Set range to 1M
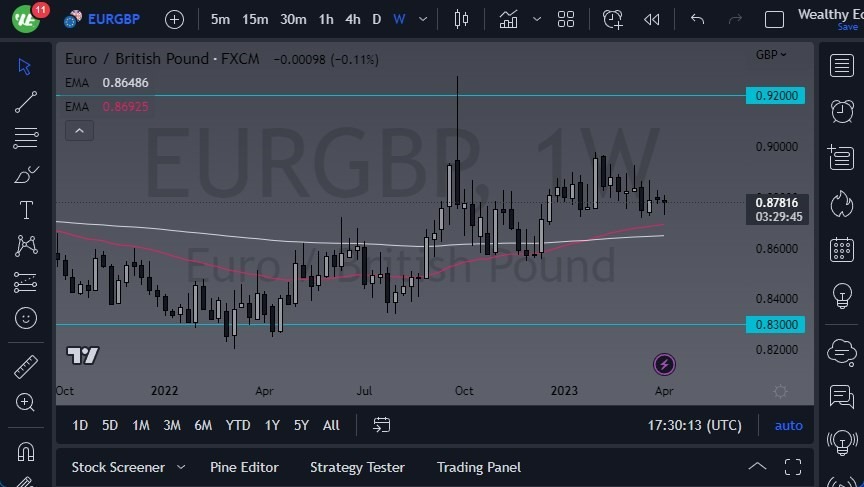Image resolution: width=864 pixels, height=487 pixels. pos(141,425)
